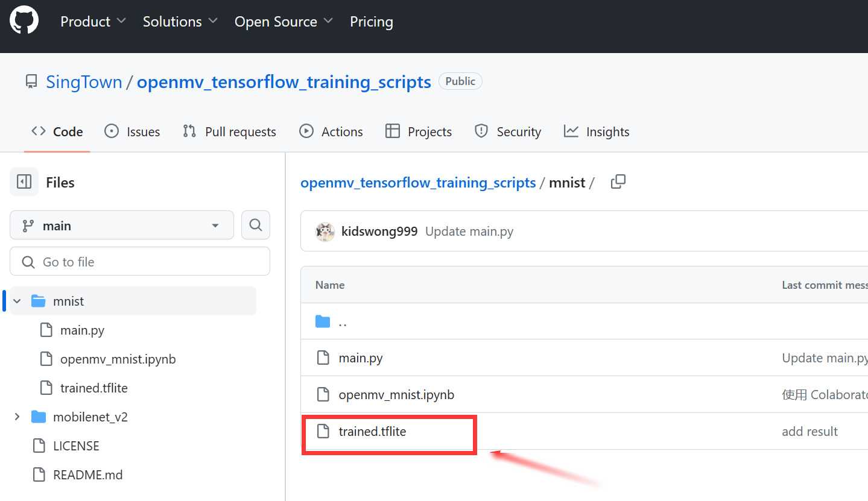Image resolution: width=868 pixels, height=501 pixels.
Task: Click the Files panel heading
Action: tap(60, 182)
